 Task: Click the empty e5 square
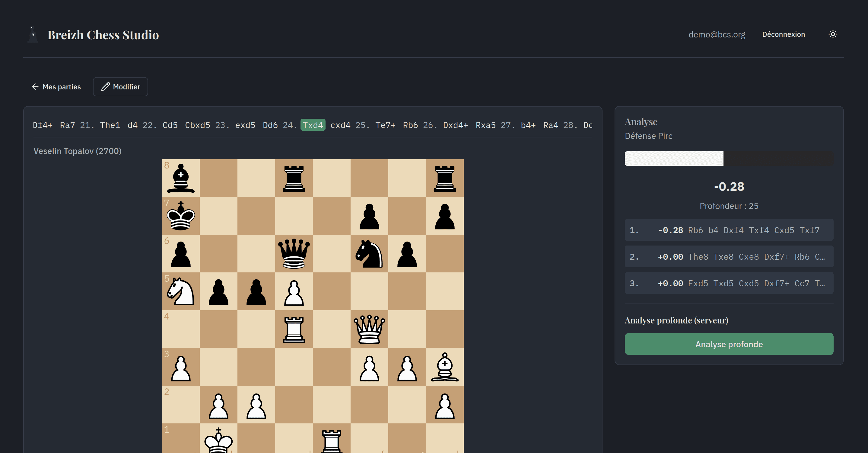(332, 291)
